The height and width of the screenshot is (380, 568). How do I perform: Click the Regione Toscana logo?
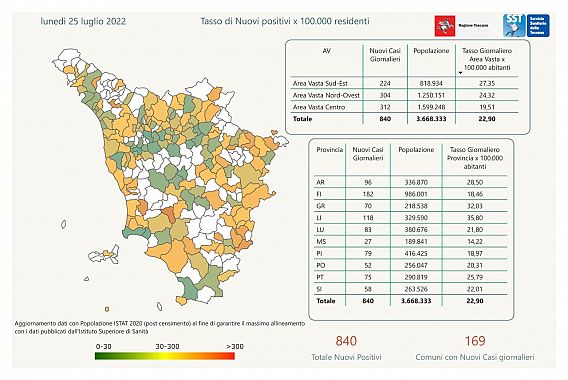[x=462, y=26]
